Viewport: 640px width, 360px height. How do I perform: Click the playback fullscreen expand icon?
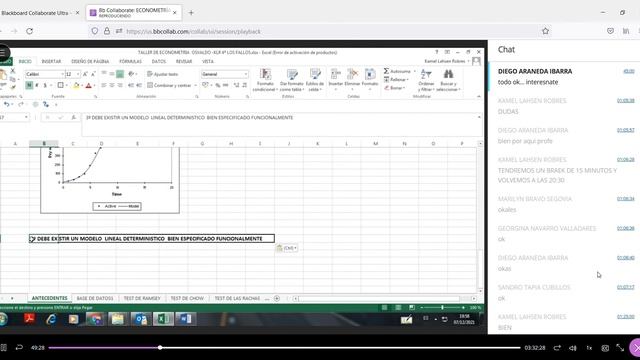pos(620,348)
